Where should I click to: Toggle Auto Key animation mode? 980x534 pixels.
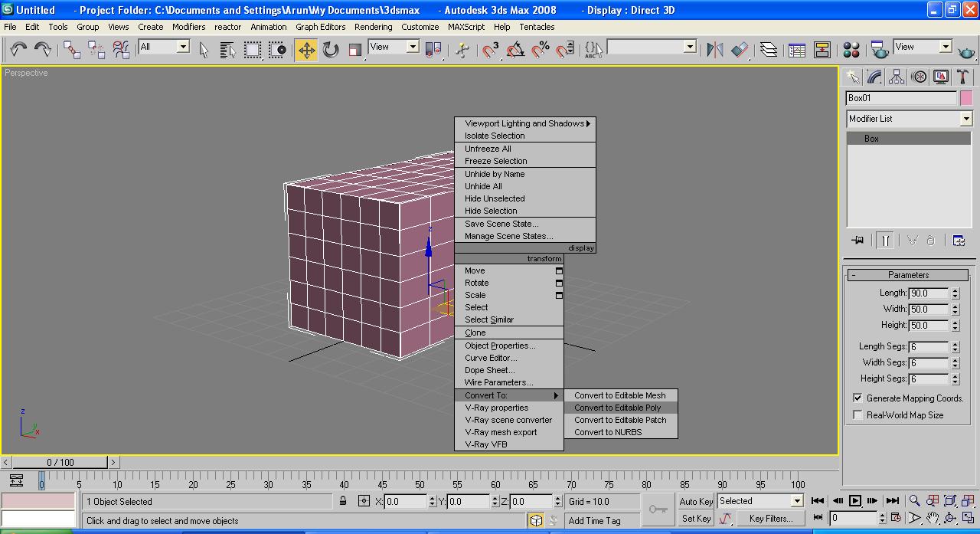coord(696,501)
